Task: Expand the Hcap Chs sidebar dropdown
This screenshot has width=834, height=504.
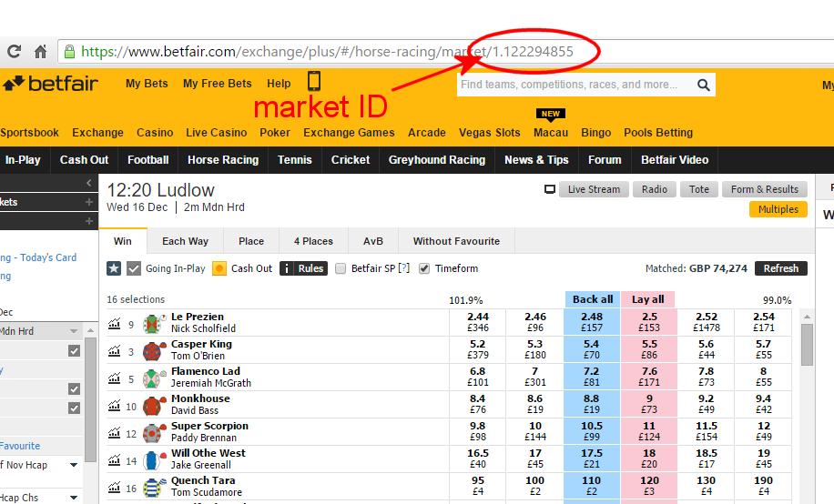Action: pos(74,498)
